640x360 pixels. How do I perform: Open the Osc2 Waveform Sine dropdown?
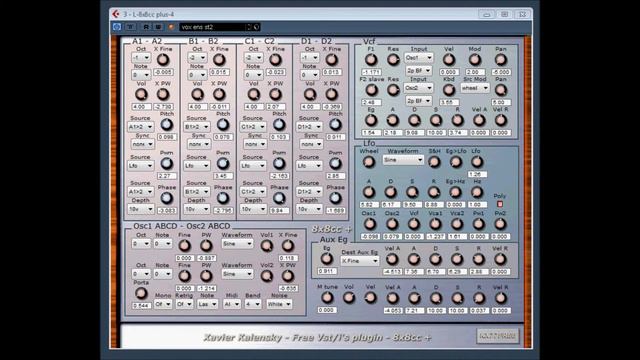237,274
